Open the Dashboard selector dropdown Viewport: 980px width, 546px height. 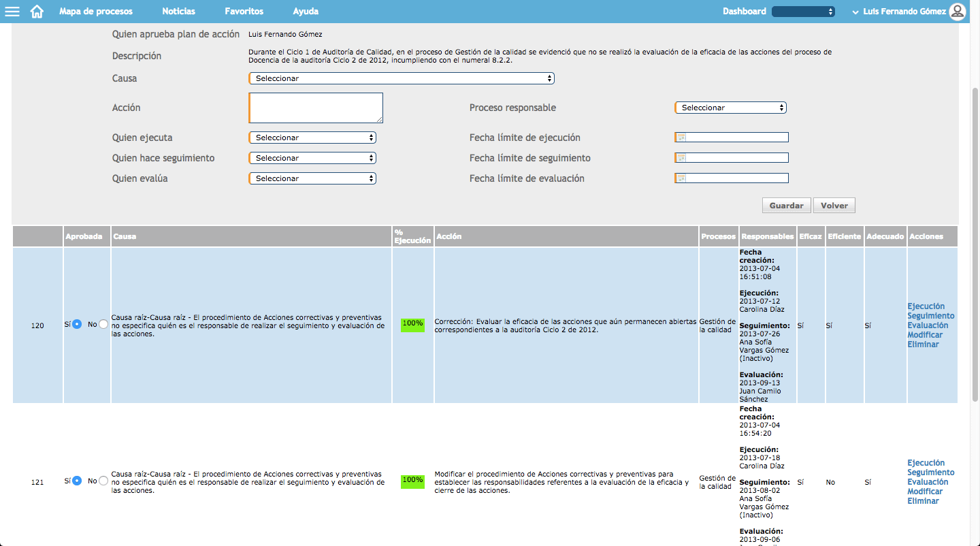[x=803, y=12]
